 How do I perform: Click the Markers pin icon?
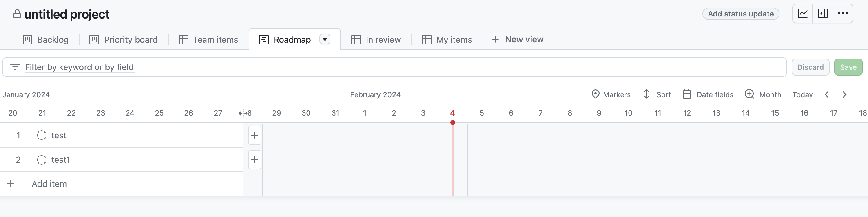click(595, 94)
